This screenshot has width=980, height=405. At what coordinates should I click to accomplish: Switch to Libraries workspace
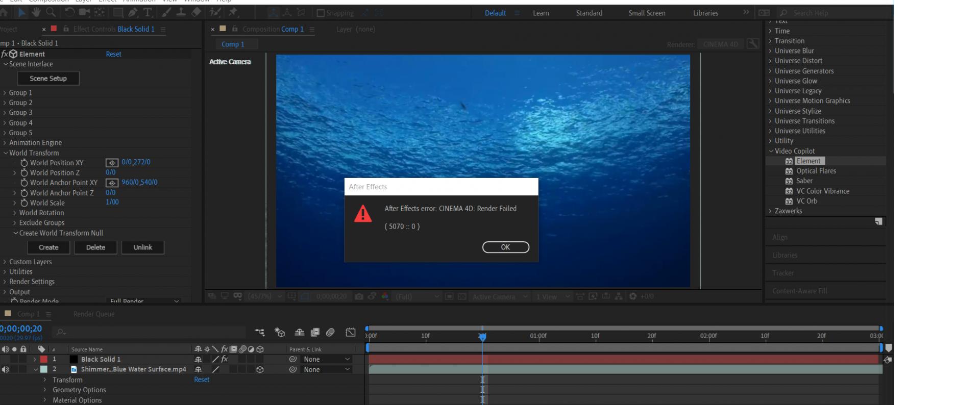point(705,13)
